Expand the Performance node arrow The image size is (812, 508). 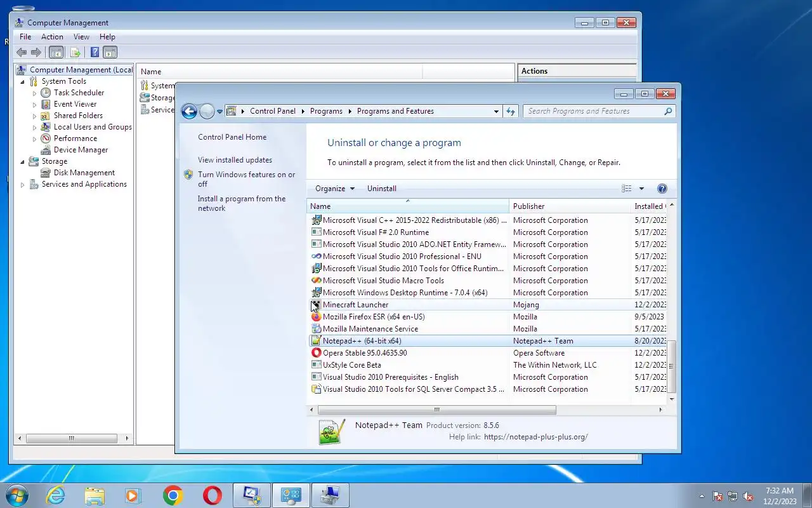[35, 139]
